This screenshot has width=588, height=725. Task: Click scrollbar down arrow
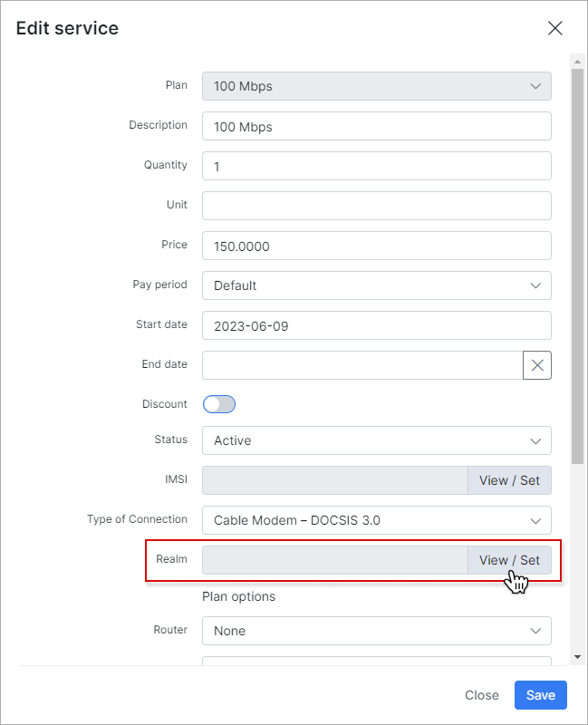(x=577, y=656)
